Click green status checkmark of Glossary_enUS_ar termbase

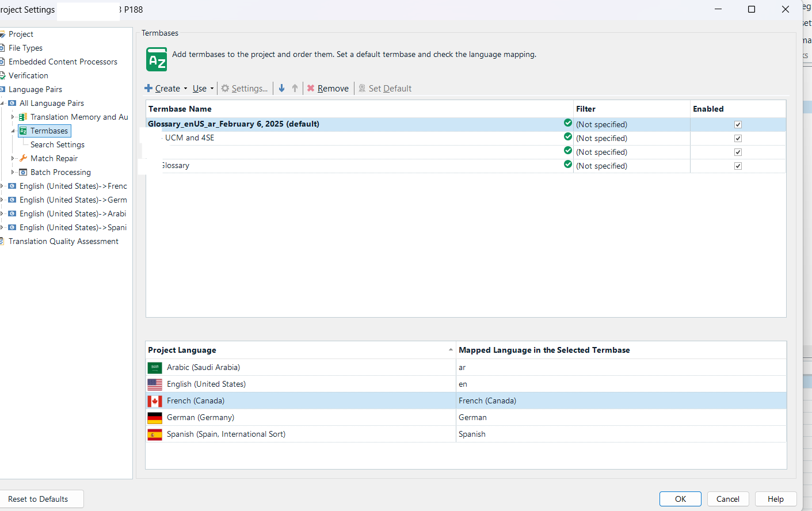coord(568,123)
